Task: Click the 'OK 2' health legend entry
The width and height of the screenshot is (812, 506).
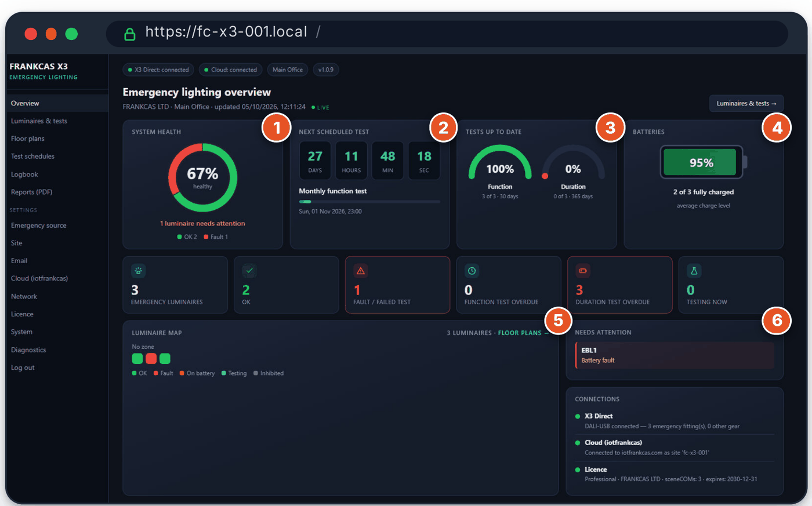Action: click(187, 237)
